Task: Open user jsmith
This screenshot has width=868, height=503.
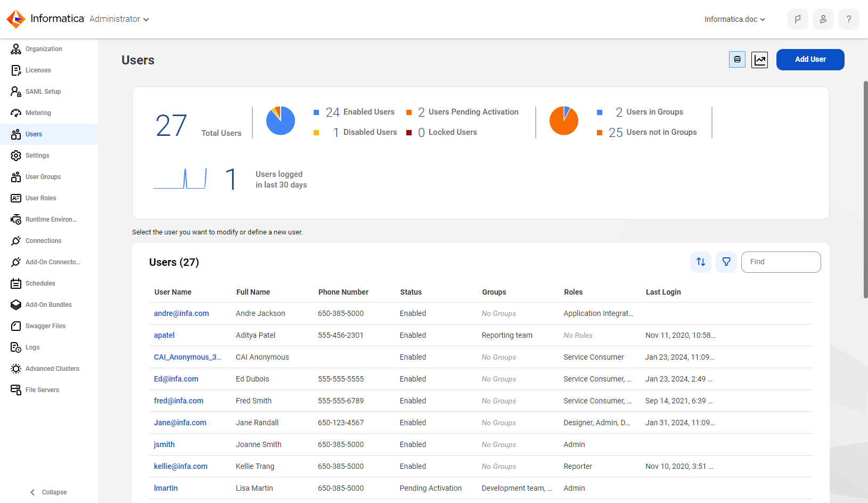Action: (x=165, y=444)
